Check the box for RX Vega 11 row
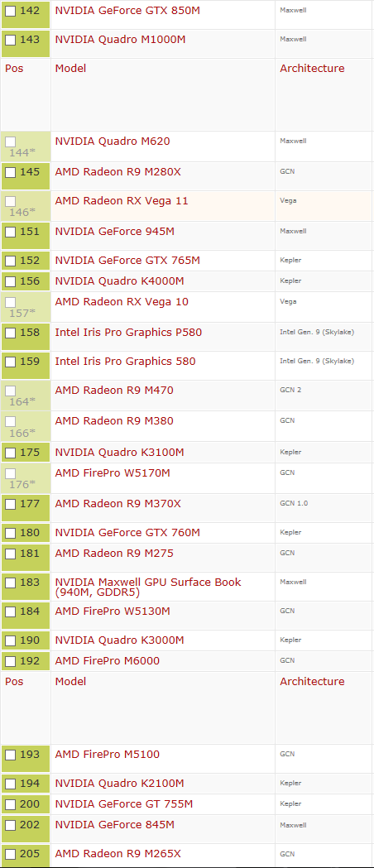374x868 pixels. (11, 202)
